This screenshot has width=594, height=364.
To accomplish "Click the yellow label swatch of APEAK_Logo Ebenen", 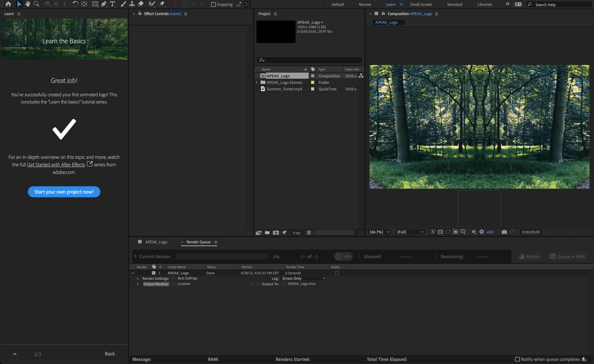I will pyautogui.click(x=313, y=82).
